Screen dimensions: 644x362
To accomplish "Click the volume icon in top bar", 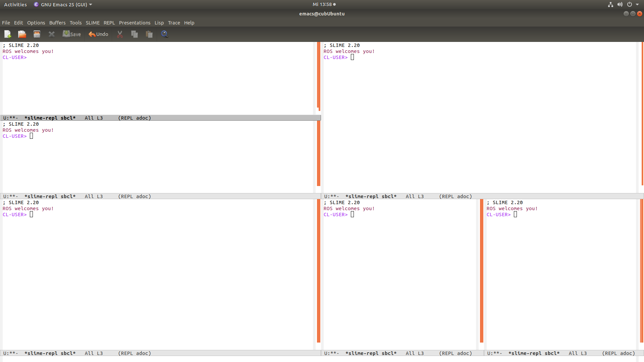I will click(620, 4).
